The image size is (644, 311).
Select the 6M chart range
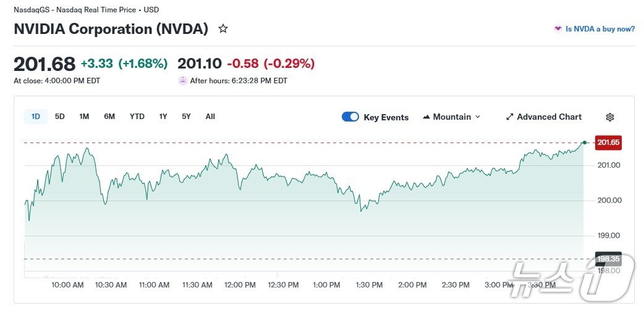(x=109, y=117)
